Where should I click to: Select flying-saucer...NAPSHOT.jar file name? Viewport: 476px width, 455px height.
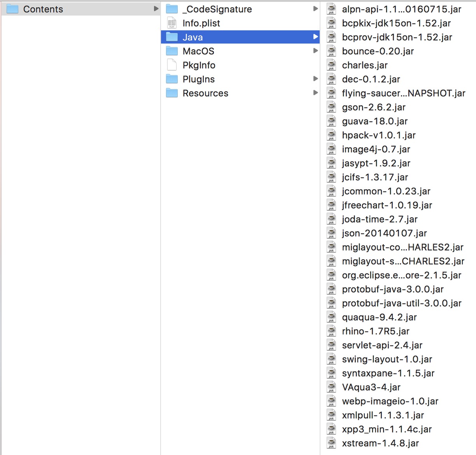tap(404, 93)
